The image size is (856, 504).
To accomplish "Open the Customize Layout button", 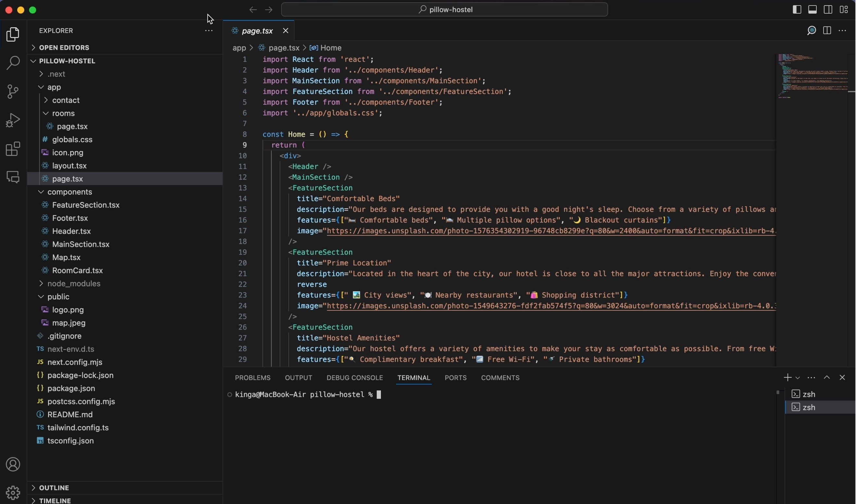I will click(844, 9).
